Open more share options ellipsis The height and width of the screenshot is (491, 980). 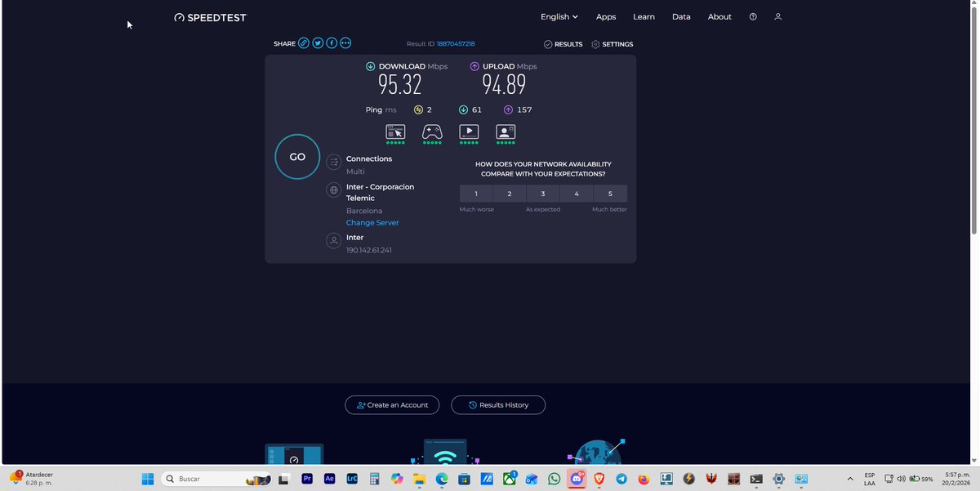(x=345, y=43)
